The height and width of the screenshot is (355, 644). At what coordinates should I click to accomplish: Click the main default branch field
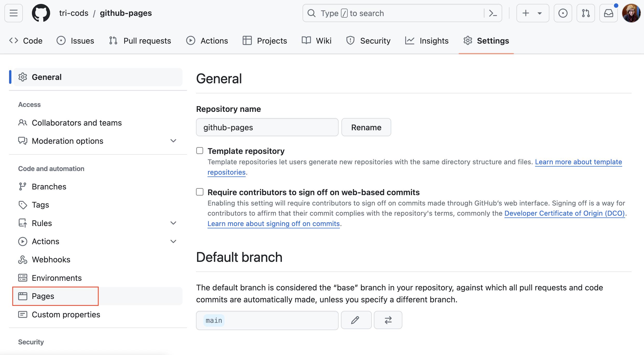267,320
